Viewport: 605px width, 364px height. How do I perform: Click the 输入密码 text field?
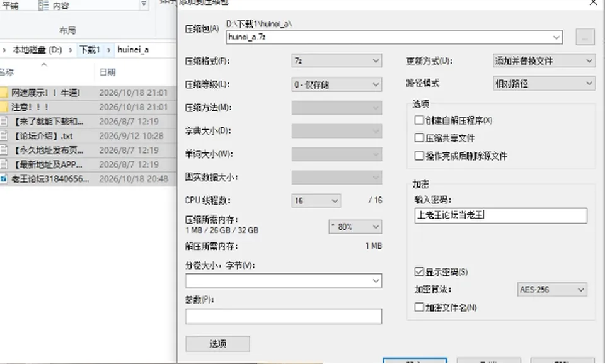click(x=501, y=215)
